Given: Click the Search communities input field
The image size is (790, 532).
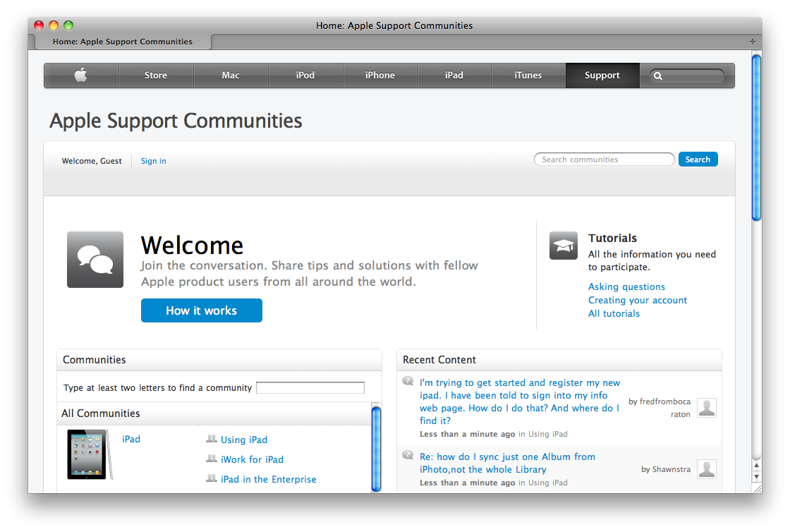Looking at the screenshot, I should click(604, 159).
